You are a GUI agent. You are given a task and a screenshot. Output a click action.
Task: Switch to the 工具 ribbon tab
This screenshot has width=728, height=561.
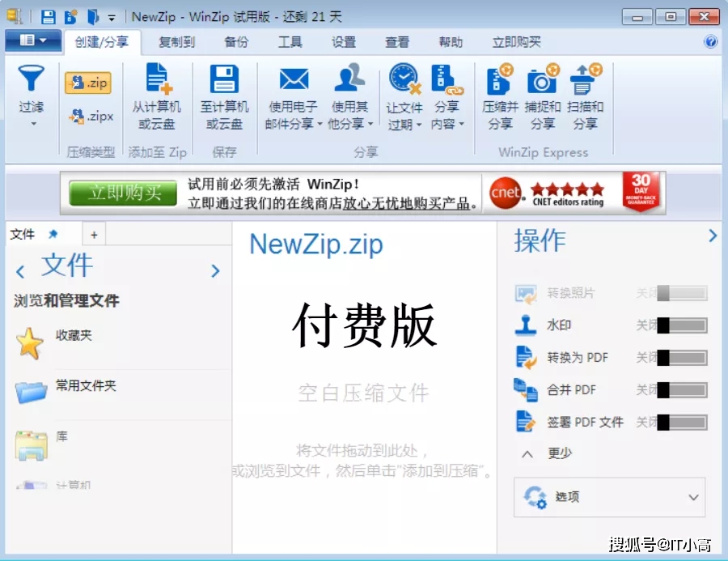(x=290, y=42)
